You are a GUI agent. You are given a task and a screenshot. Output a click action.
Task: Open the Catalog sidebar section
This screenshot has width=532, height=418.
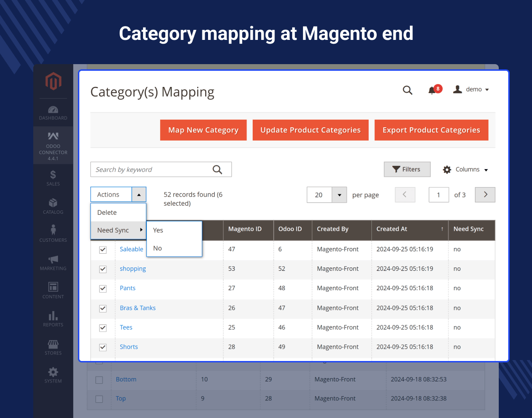(x=53, y=206)
